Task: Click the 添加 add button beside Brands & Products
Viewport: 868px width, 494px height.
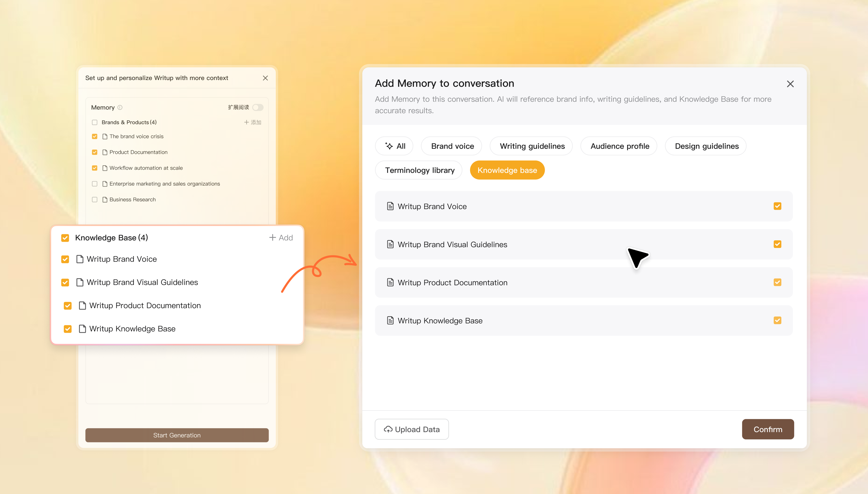Action: [252, 122]
